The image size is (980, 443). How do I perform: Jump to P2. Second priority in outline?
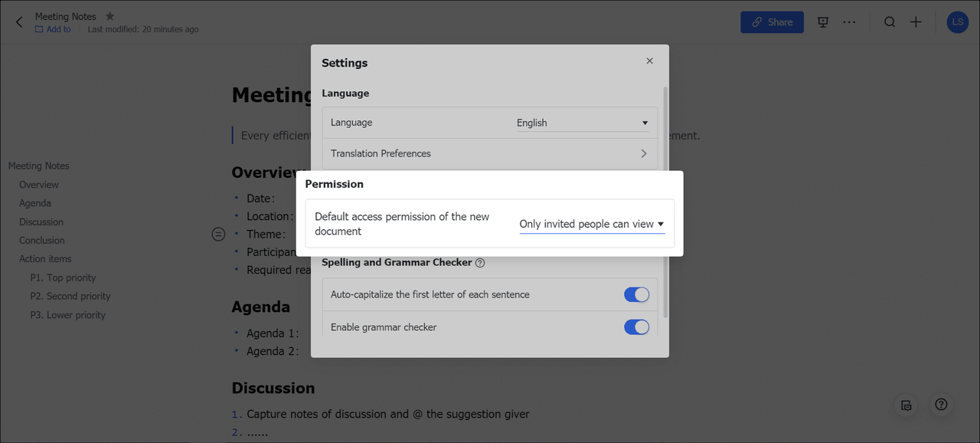(x=70, y=297)
